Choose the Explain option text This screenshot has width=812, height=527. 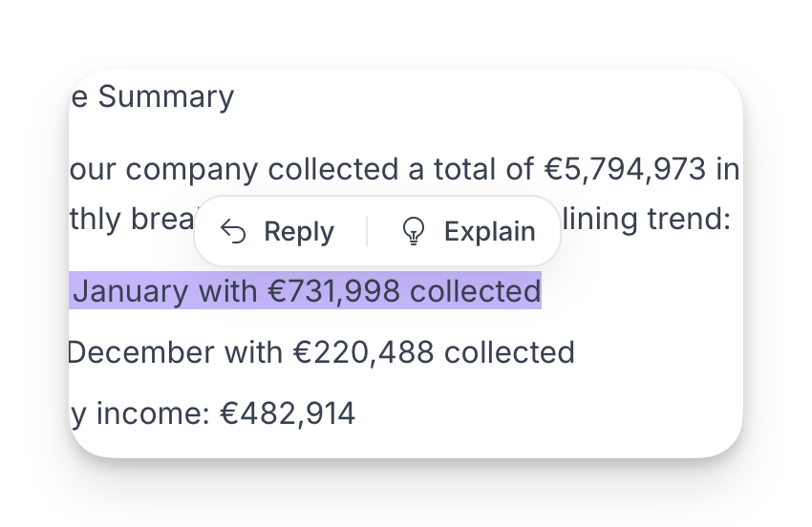click(x=489, y=231)
